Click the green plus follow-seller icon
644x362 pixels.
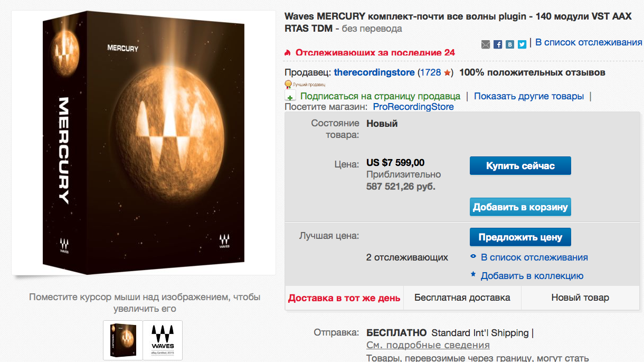tap(290, 96)
